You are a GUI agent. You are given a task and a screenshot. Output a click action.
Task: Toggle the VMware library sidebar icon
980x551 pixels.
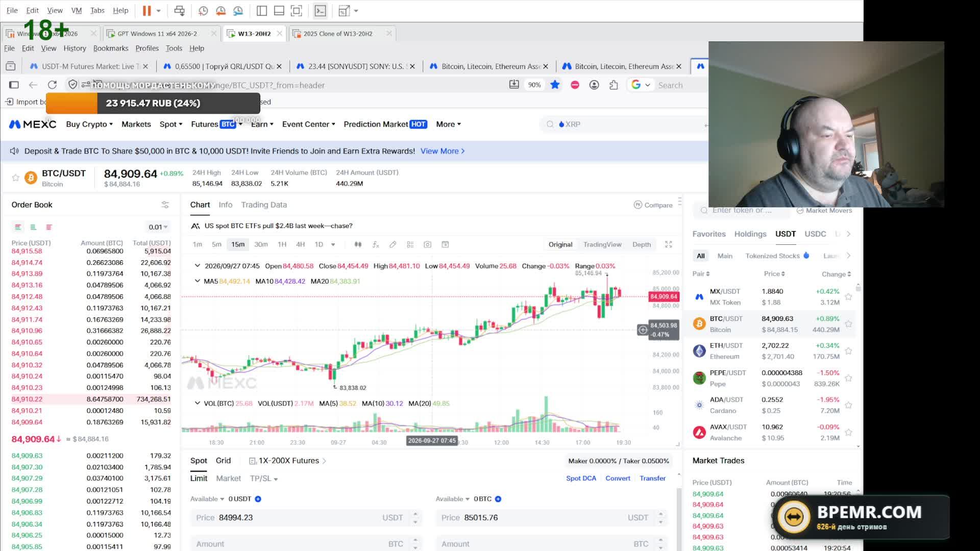tap(262, 10)
